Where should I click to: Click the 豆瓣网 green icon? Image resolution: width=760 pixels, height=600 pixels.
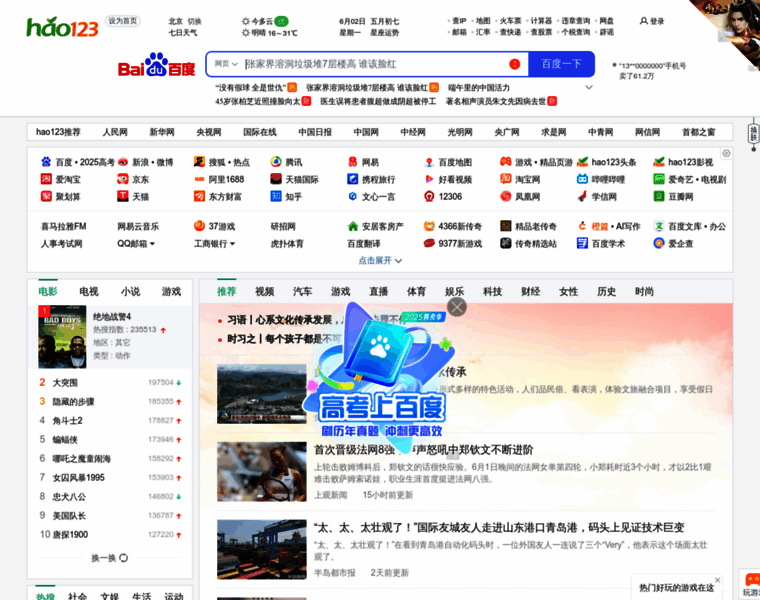point(659,196)
